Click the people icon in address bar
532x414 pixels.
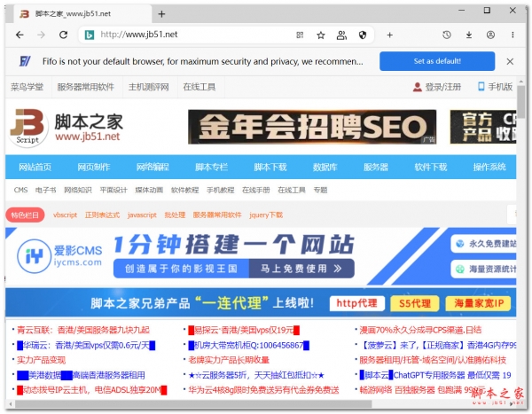[x=341, y=35]
